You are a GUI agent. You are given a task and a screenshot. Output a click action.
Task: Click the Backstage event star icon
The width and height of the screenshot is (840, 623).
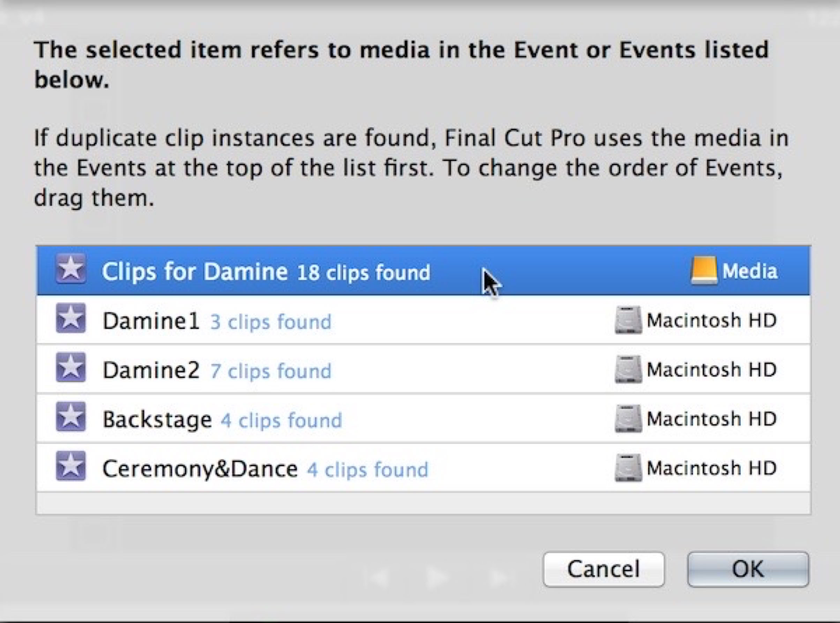pyautogui.click(x=70, y=417)
